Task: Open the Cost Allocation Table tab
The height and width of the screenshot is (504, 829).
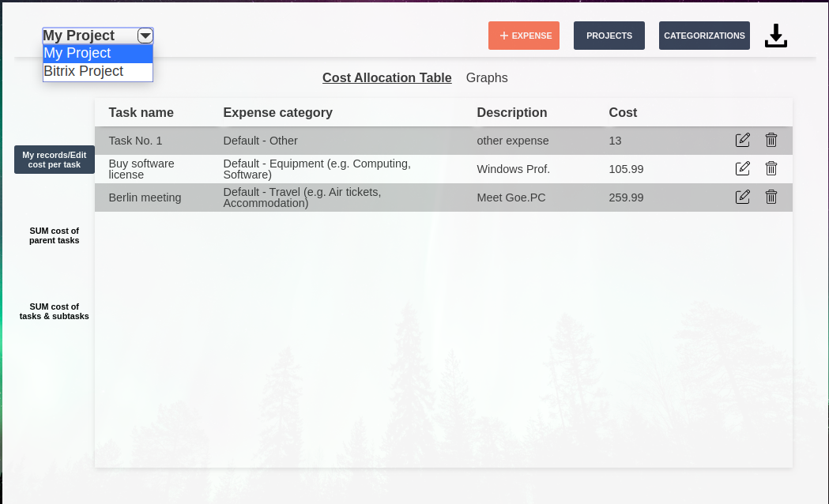Action: click(x=386, y=77)
